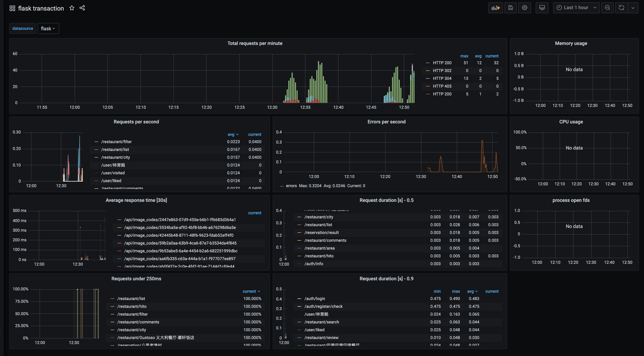Click the Requests under 250ms panel title
Image resolution: width=644 pixels, height=356 pixels.
click(x=136, y=278)
